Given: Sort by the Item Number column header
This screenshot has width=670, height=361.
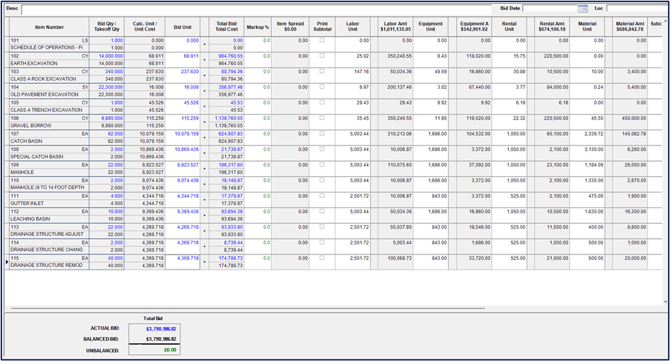Looking at the screenshot, I should click(x=49, y=27).
